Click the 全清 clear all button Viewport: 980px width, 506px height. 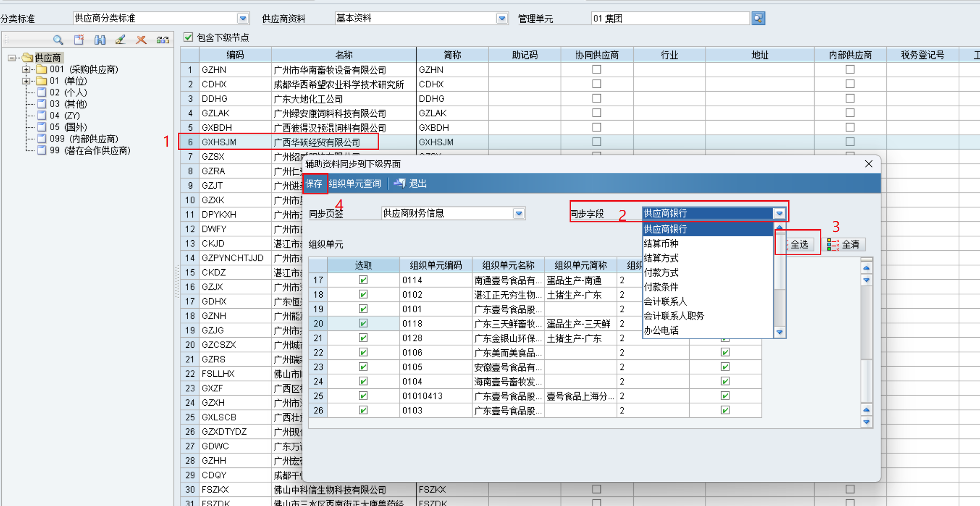point(844,245)
